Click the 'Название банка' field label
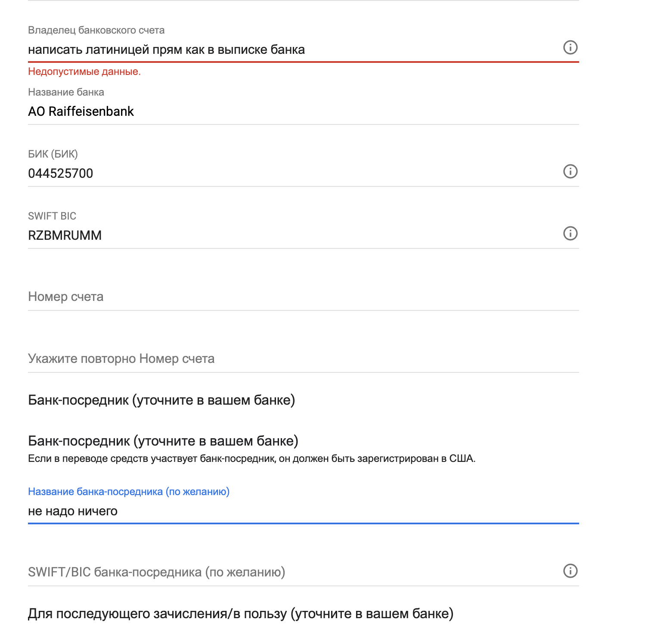645x644 pixels. click(66, 93)
